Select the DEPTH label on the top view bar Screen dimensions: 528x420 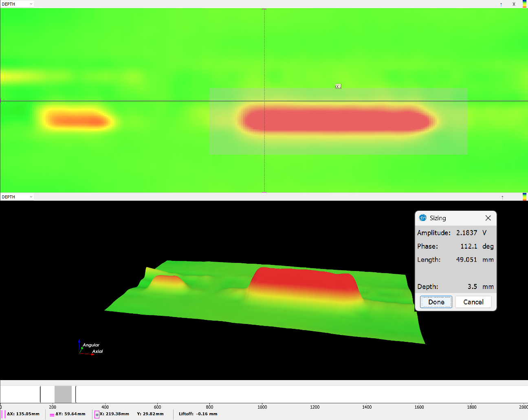[x=8, y=4]
